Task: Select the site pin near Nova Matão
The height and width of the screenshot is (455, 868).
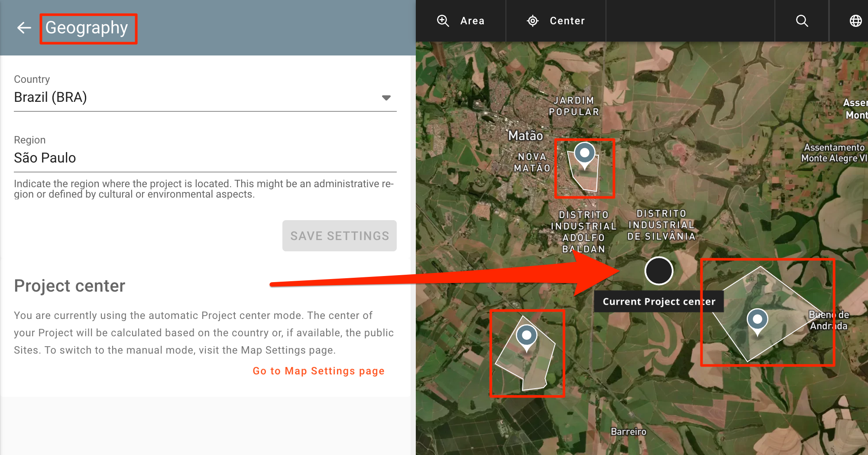Action: point(584,153)
